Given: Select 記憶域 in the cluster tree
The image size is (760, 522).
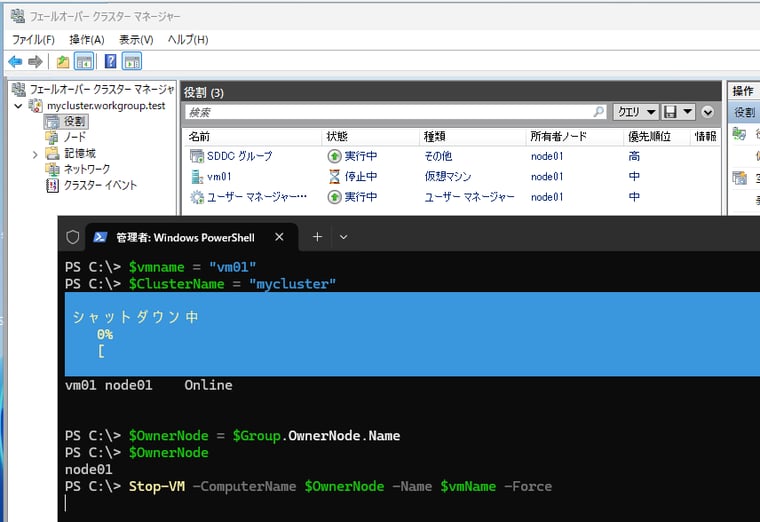Looking at the screenshot, I should point(80,153).
